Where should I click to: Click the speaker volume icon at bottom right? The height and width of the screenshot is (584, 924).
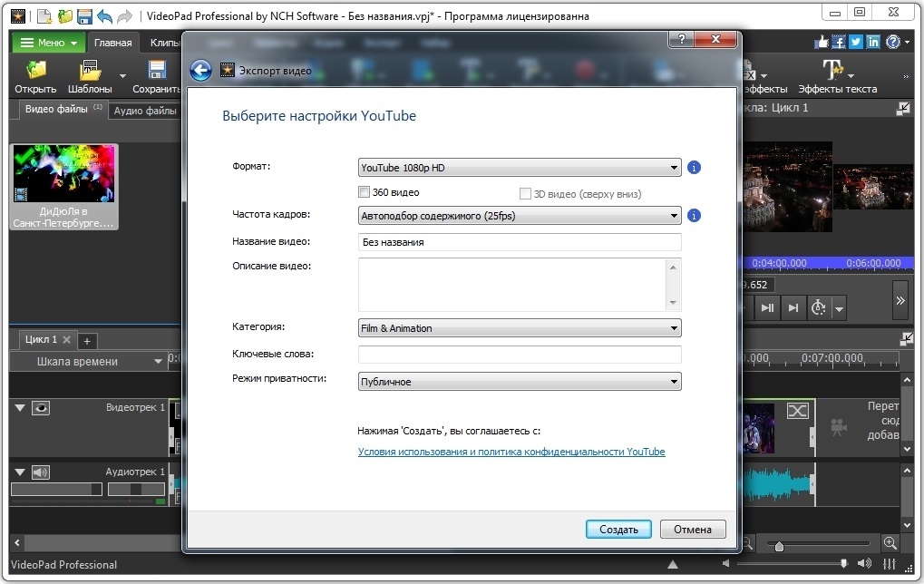coord(864,563)
